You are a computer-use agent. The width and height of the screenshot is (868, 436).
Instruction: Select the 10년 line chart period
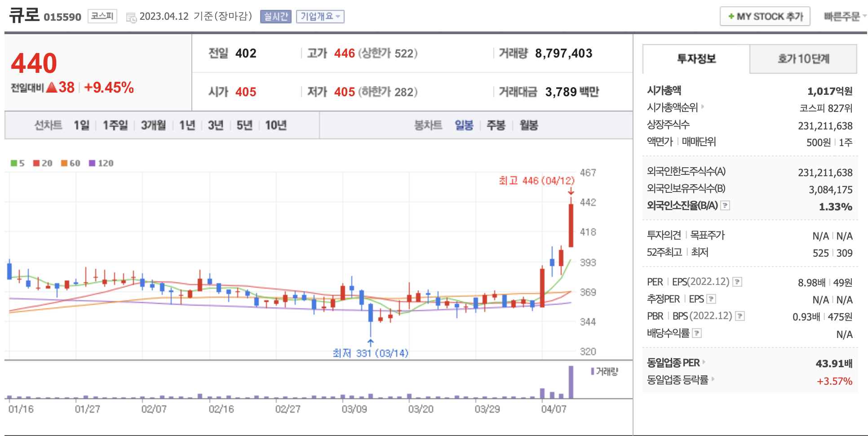pyautogui.click(x=275, y=125)
